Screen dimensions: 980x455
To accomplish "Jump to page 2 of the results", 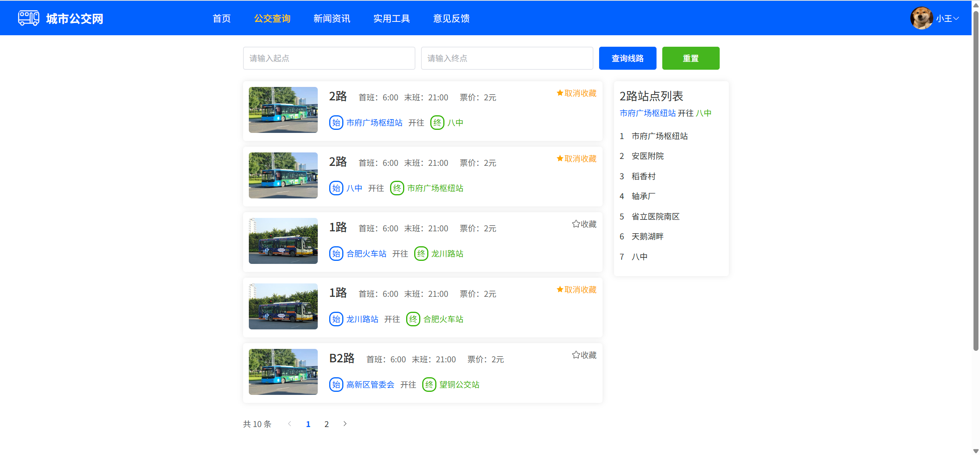I will click(x=326, y=424).
